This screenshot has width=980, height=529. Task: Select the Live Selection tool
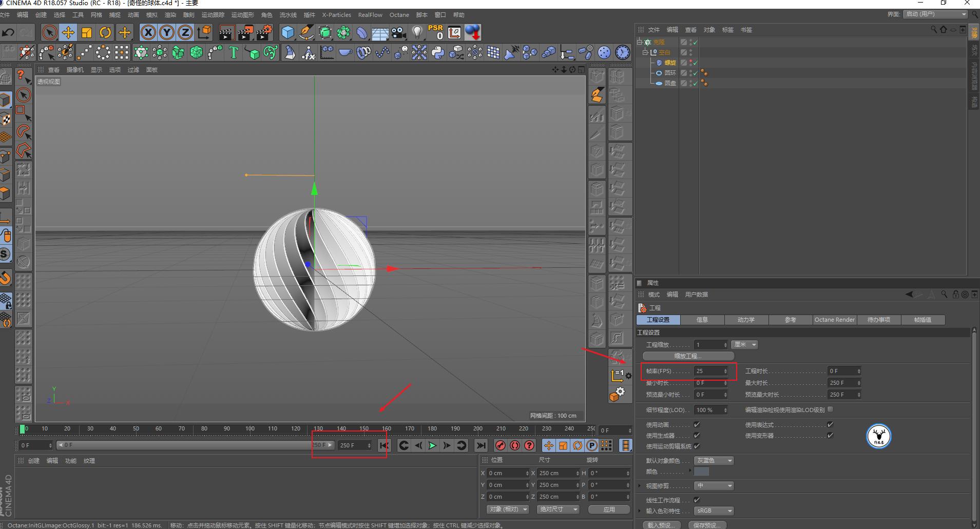(x=49, y=32)
